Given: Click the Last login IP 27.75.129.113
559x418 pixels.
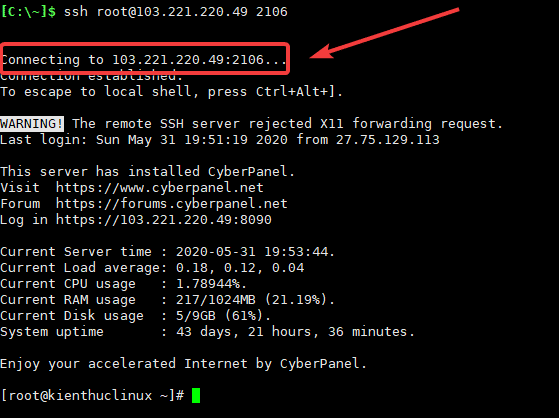Looking at the screenshot, I should [x=388, y=139].
